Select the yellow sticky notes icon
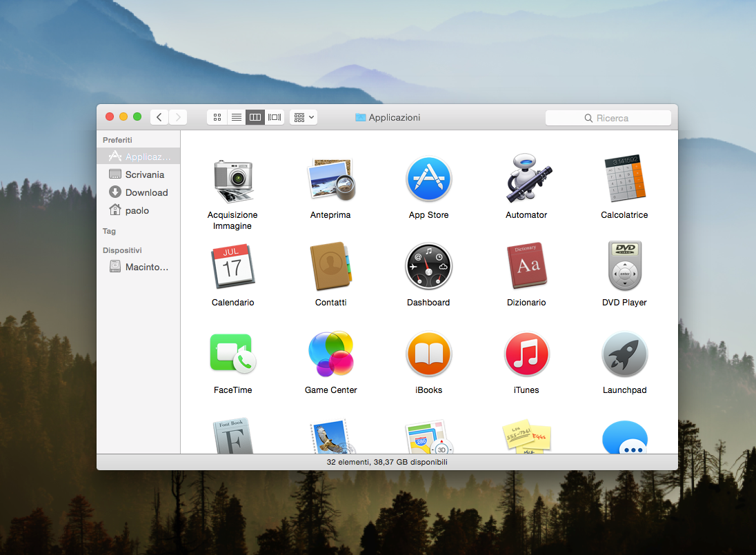 point(526,436)
